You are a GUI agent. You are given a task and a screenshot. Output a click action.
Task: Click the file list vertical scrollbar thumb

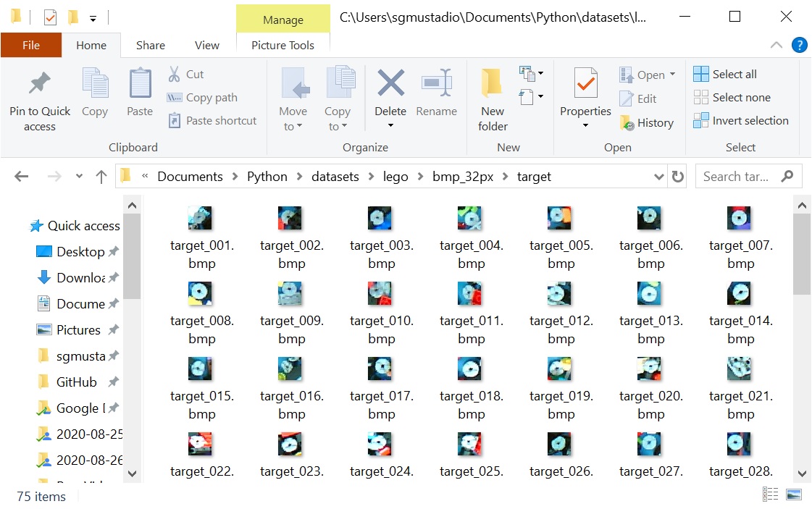[x=801, y=254]
